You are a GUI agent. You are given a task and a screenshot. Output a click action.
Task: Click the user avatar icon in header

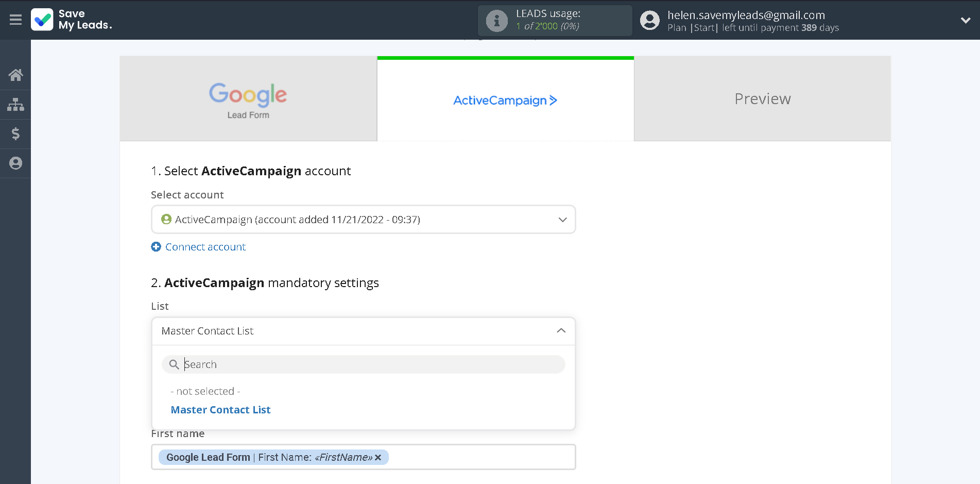[x=649, y=21]
